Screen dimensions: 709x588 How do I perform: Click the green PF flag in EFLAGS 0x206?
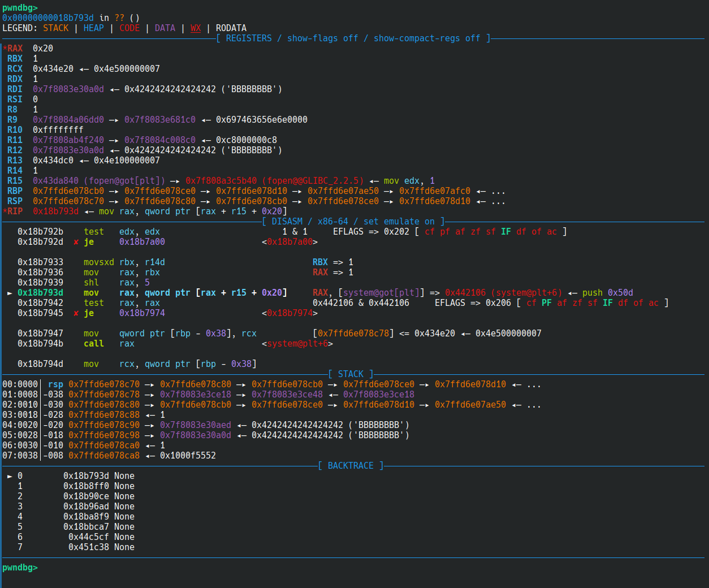point(546,303)
